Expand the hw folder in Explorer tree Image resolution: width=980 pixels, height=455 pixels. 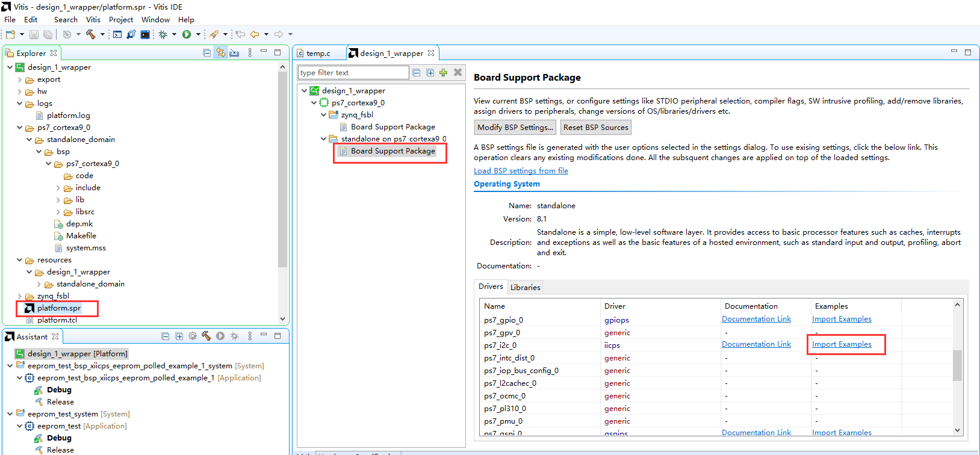(x=20, y=91)
